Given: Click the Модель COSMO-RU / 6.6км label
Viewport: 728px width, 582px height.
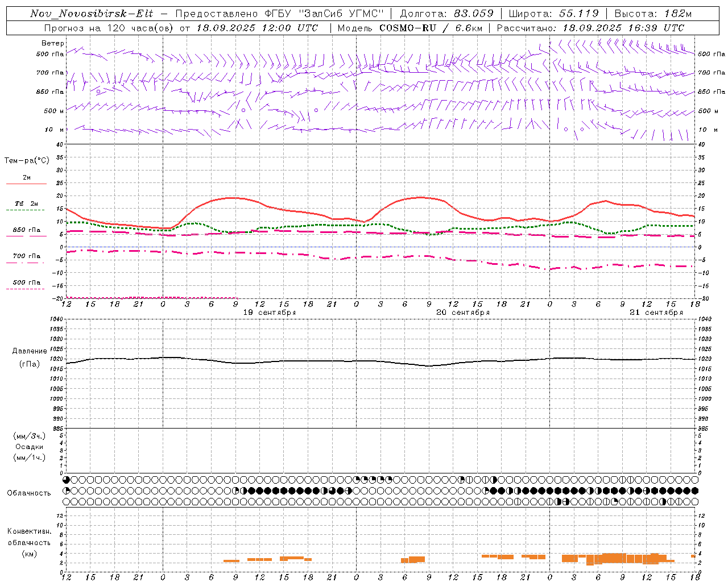Looking at the screenshot, I should click(409, 28).
